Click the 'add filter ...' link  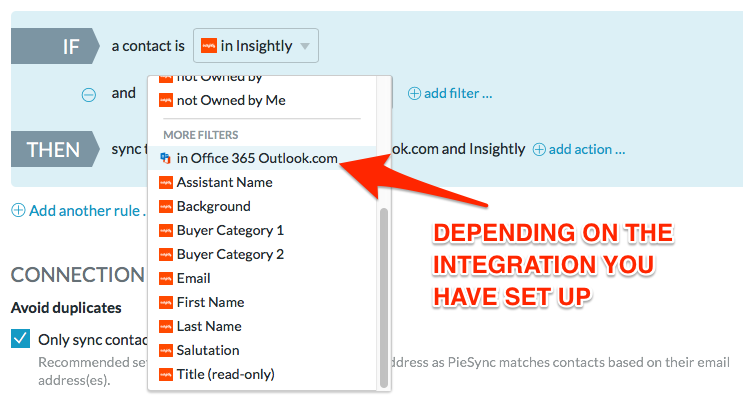coord(458,93)
